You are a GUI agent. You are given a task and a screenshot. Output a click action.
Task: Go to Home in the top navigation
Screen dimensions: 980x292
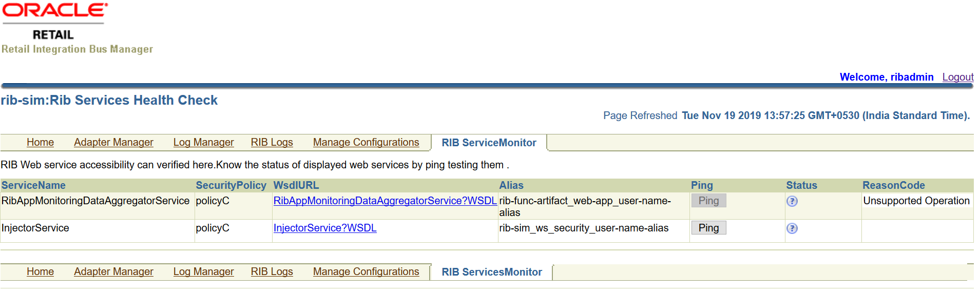(x=40, y=142)
